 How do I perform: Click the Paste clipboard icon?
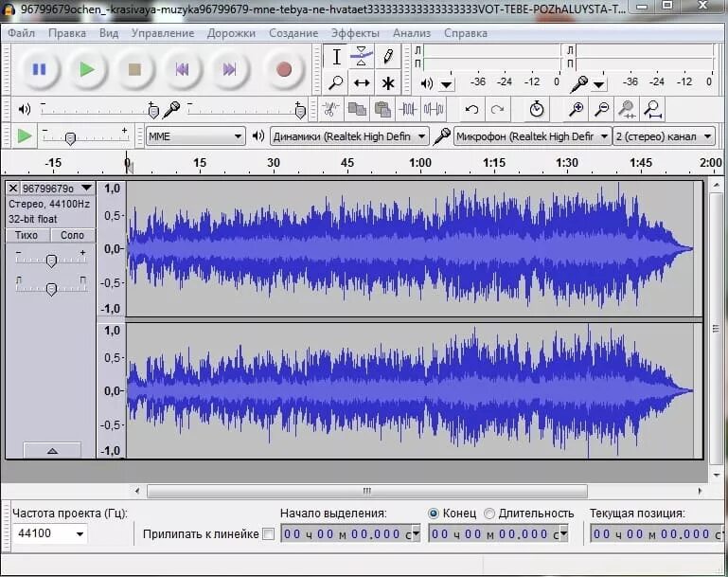coord(382,109)
